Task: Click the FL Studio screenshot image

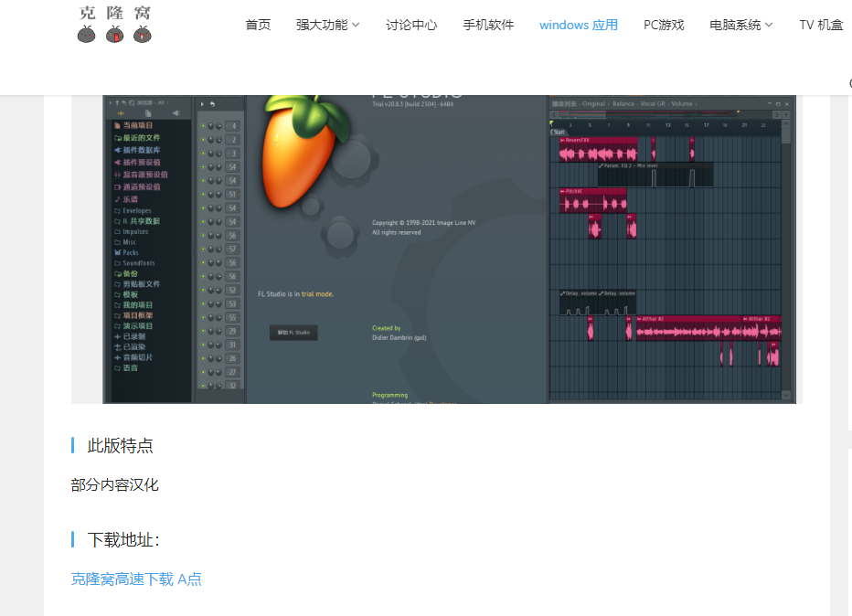Action: coord(449,250)
